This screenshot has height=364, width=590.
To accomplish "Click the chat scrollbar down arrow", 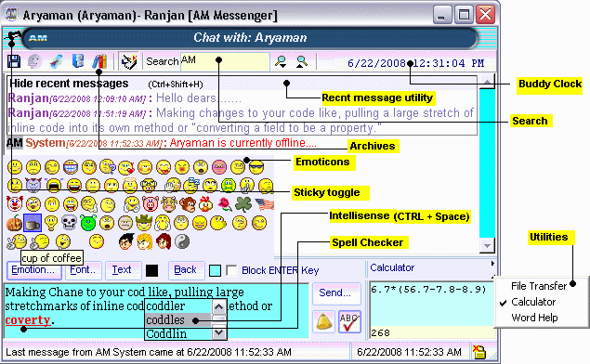I will [x=487, y=245].
